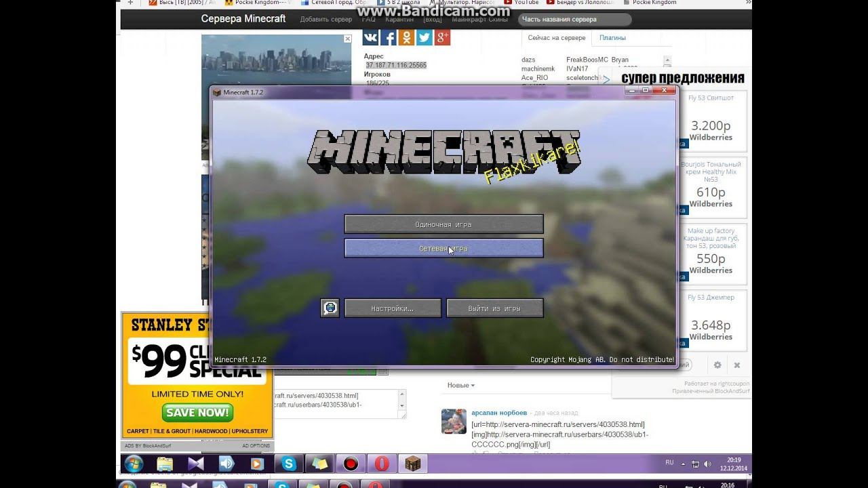
Task: Open coupon panel settings gear
Action: (717, 365)
